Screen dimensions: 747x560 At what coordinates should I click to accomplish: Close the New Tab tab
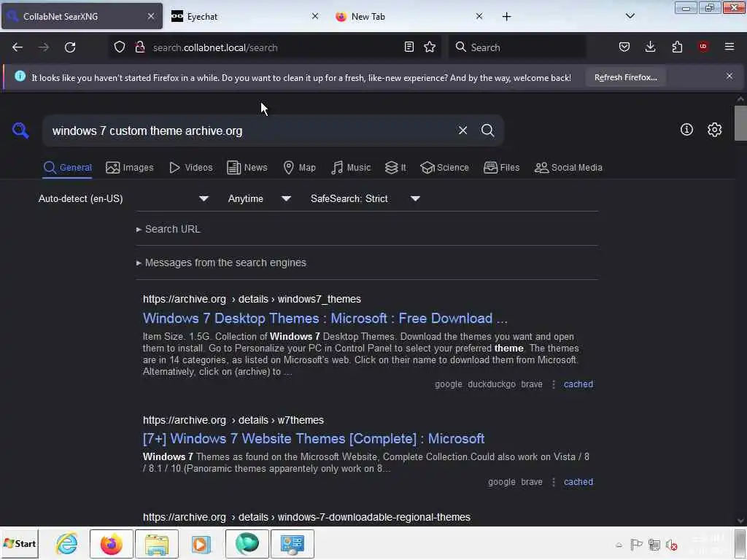[x=479, y=16]
